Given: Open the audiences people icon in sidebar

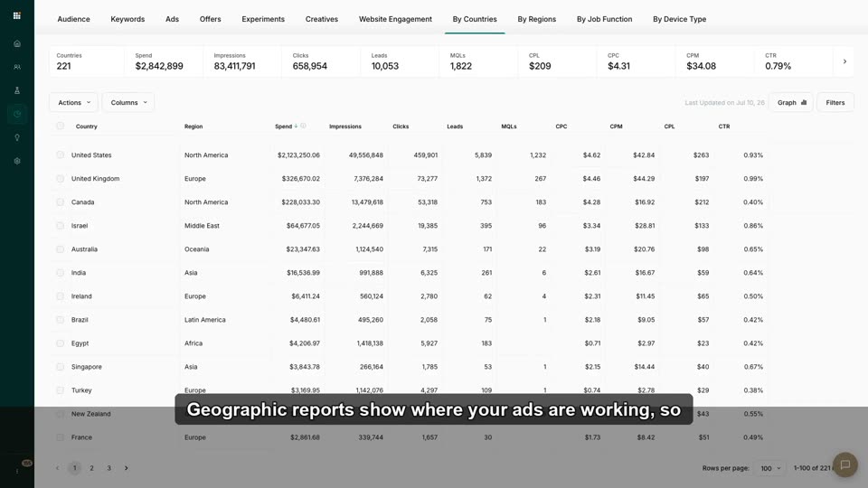Looking at the screenshot, I should 17,67.
